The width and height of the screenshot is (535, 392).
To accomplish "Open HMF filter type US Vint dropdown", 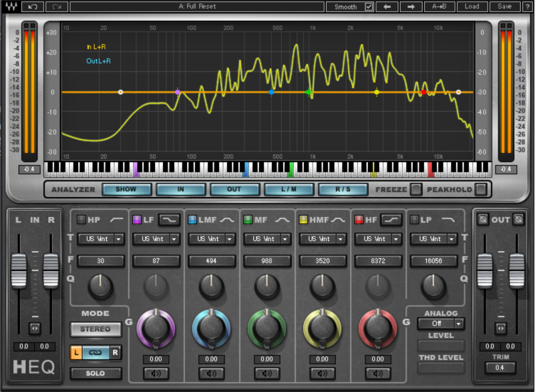I will click(323, 239).
